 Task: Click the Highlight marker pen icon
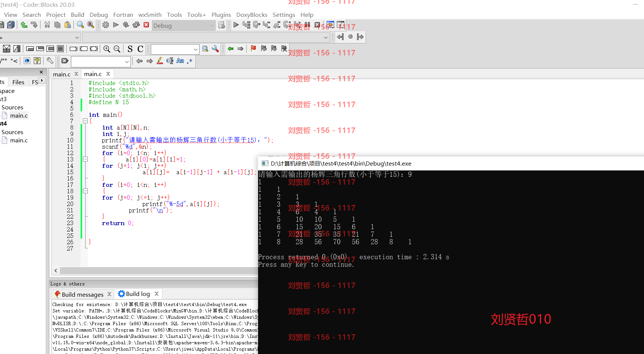pos(160,61)
